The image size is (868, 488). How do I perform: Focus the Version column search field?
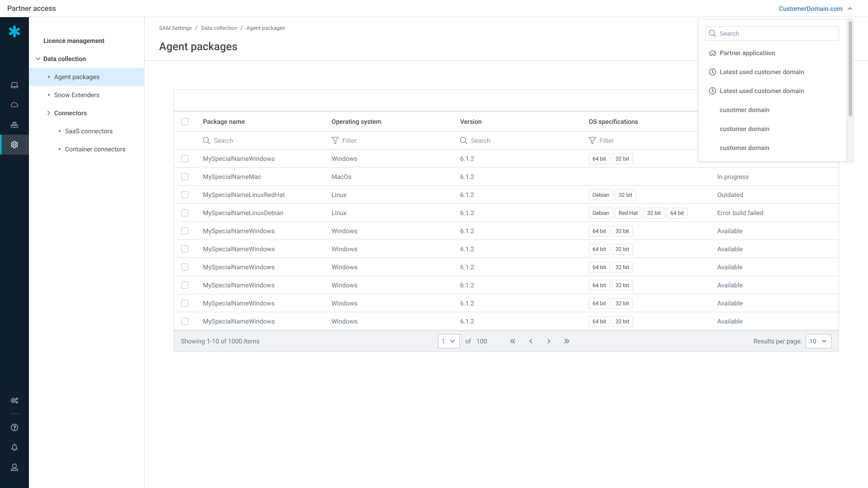[x=517, y=141]
